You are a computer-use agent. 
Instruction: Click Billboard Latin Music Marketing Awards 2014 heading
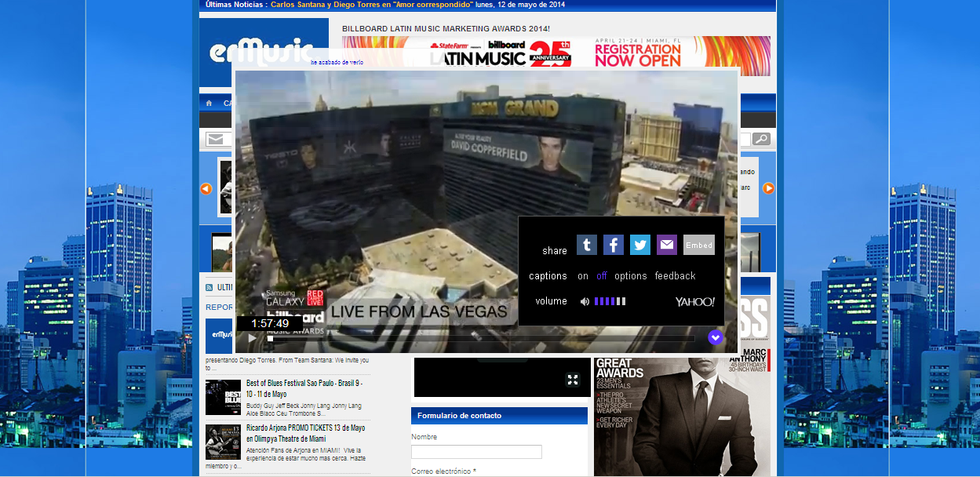[x=446, y=28]
